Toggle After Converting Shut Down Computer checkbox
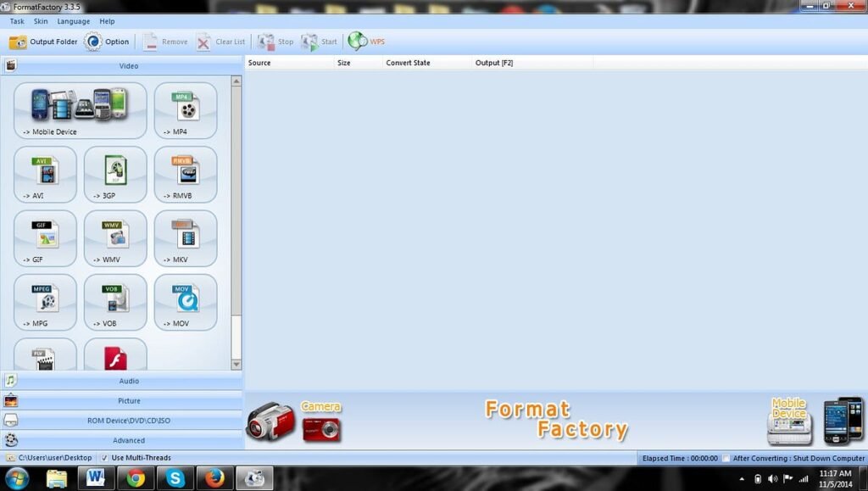Viewport: 868px width, 491px height. coord(726,458)
